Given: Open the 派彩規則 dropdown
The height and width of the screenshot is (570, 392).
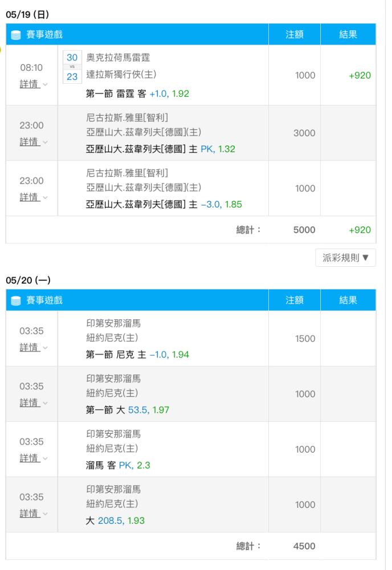Looking at the screenshot, I should coord(345,258).
